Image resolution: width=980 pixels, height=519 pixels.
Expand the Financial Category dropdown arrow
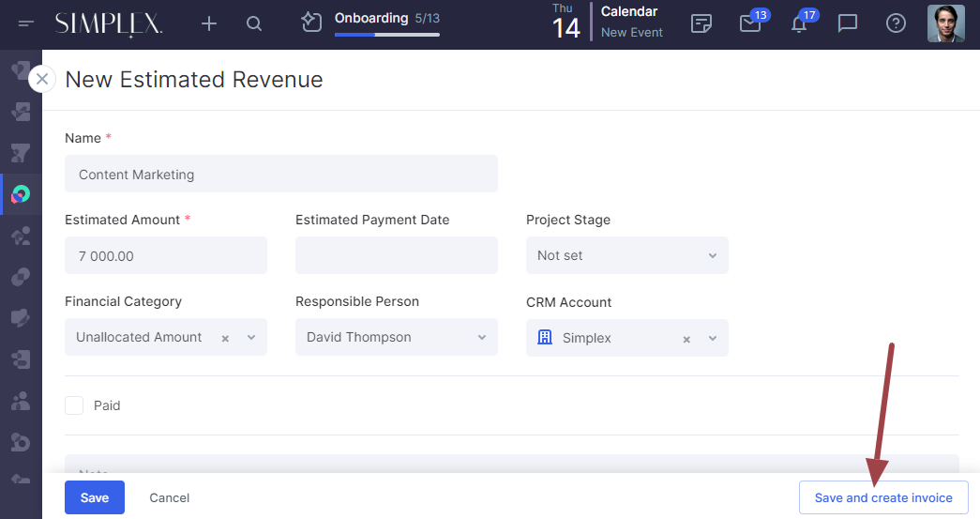point(251,337)
